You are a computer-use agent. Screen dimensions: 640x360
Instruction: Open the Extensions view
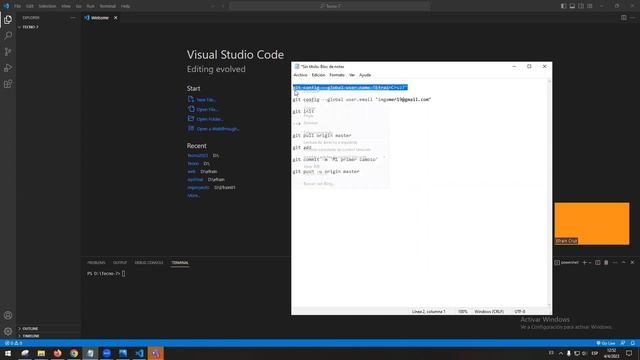click(x=8, y=84)
